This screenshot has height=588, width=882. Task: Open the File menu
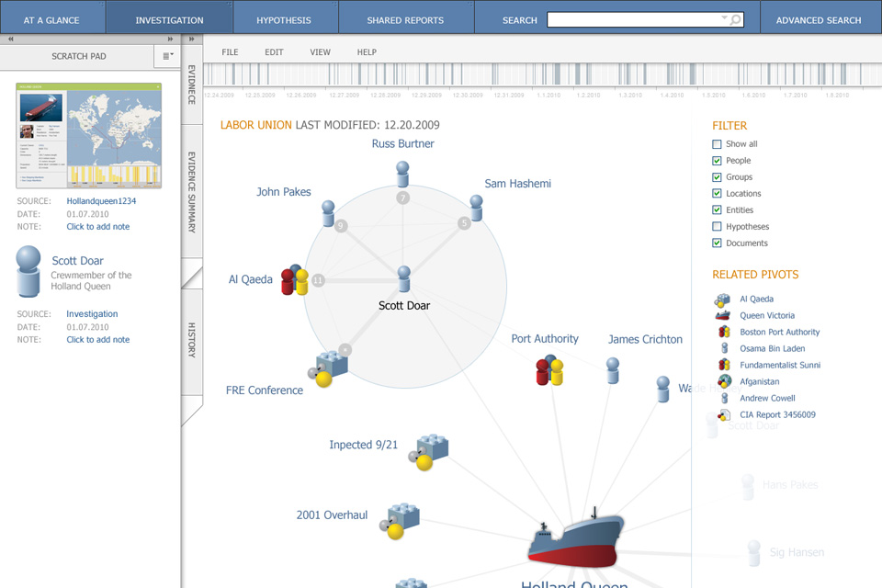230,52
